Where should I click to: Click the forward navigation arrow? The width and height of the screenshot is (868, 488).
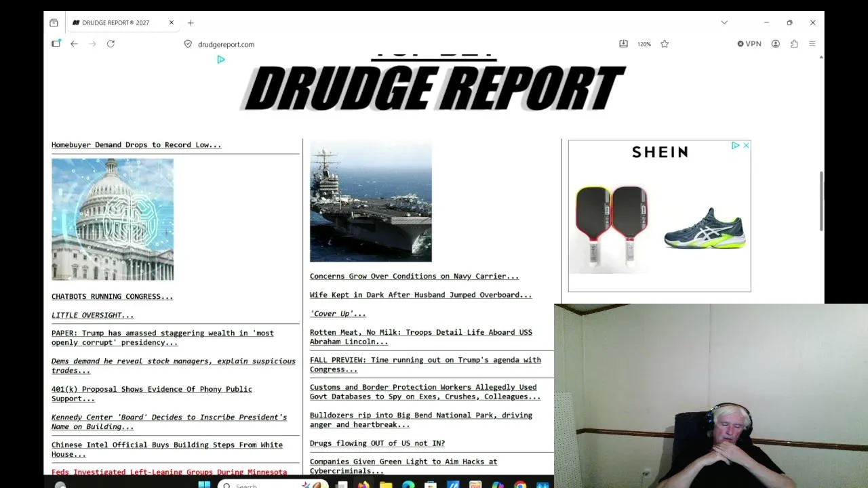click(92, 43)
